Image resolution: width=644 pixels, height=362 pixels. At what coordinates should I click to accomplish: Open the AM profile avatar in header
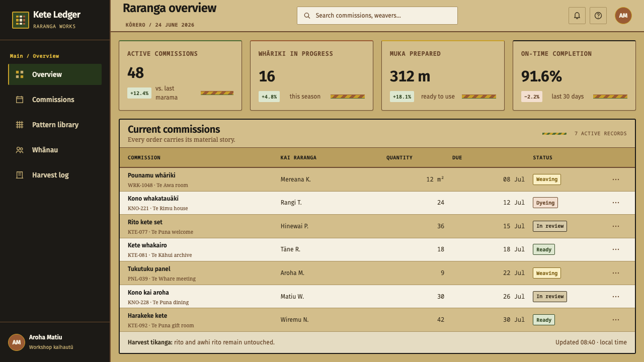[x=623, y=16]
